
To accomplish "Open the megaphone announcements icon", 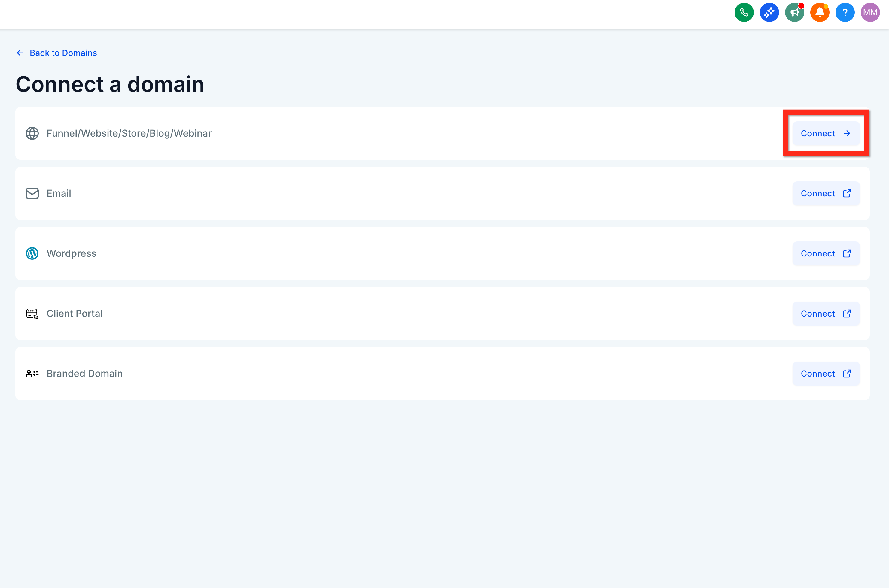I will pyautogui.click(x=794, y=12).
